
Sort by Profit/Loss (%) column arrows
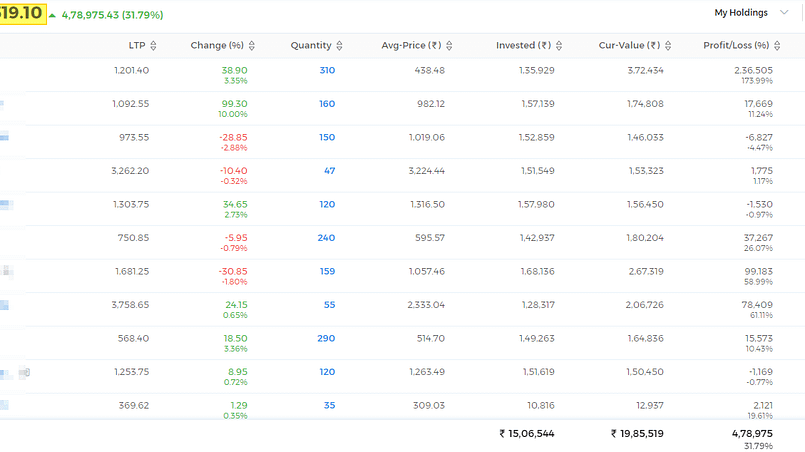click(x=777, y=46)
